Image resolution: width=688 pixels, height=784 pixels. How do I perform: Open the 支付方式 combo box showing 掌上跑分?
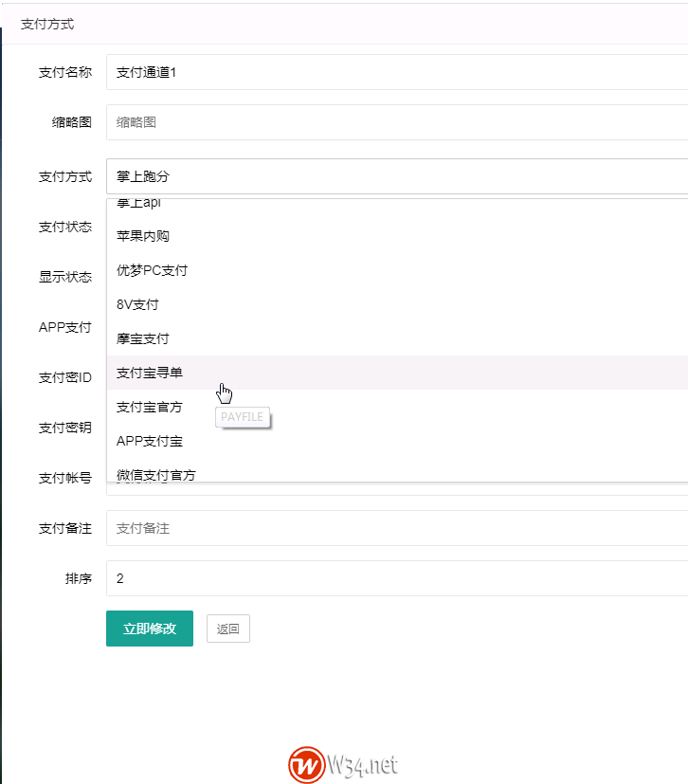[x=396, y=176]
